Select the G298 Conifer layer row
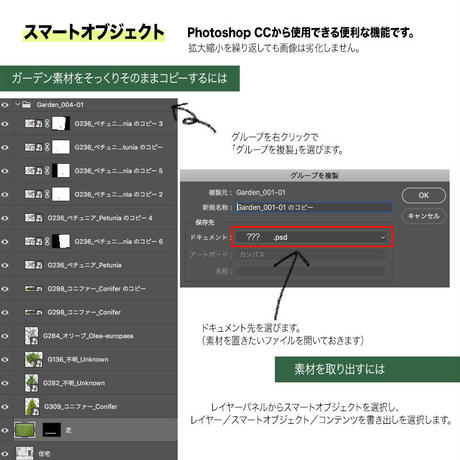Image resolution: width=460 pixels, height=460 pixels. (88, 312)
